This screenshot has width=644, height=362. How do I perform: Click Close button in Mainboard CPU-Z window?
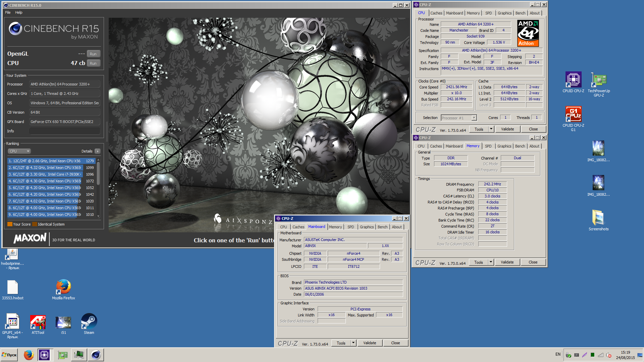[x=395, y=343]
